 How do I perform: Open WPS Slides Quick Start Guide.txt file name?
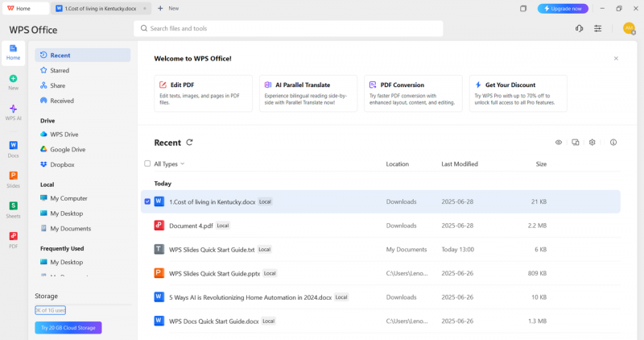click(x=212, y=249)
